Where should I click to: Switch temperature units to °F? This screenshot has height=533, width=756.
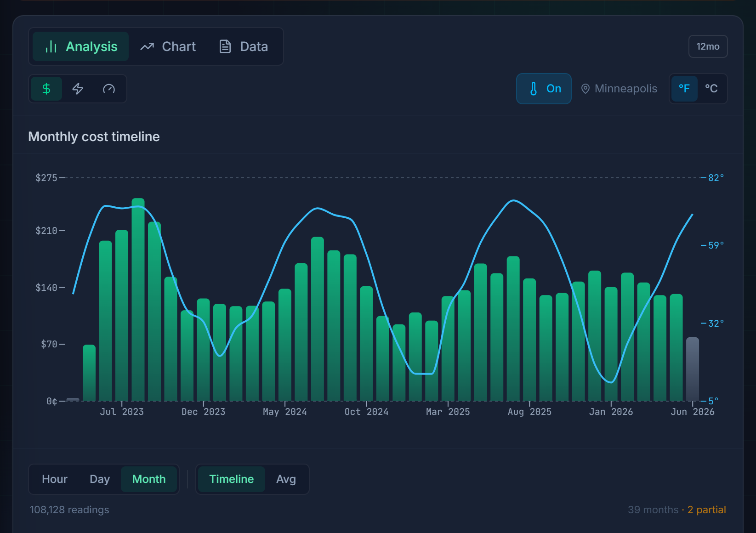click(684, 89)
